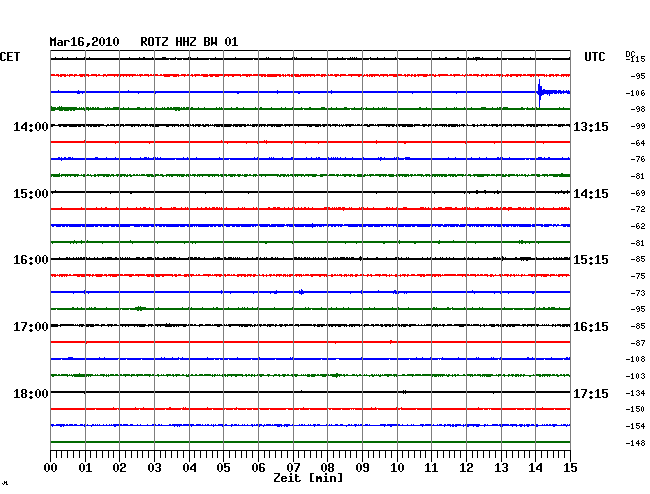The width and height of the screenshot is (650, 494).
Task: Click the large blue seismic spike near minute 14
Action: tap(539, 93)
